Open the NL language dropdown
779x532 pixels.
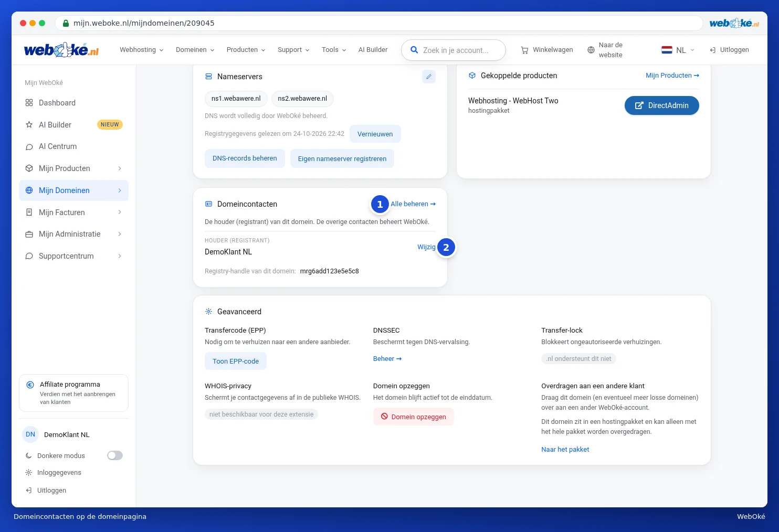[678, 50]
